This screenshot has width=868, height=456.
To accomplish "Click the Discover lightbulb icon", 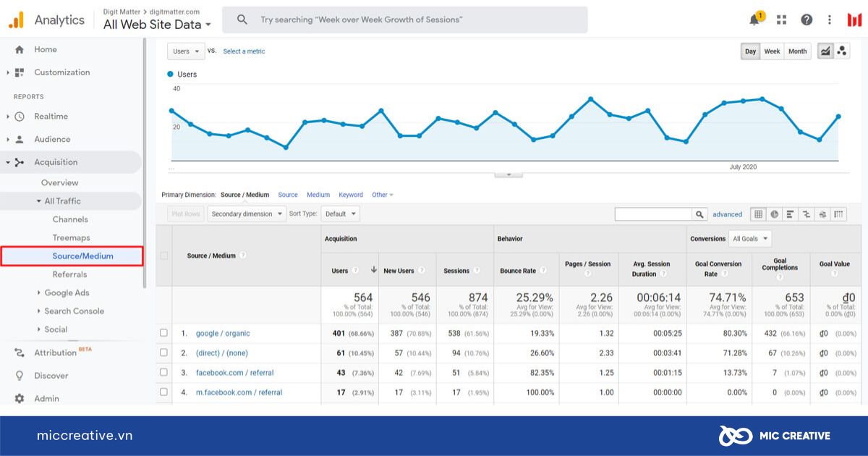I will click(20, 376).
